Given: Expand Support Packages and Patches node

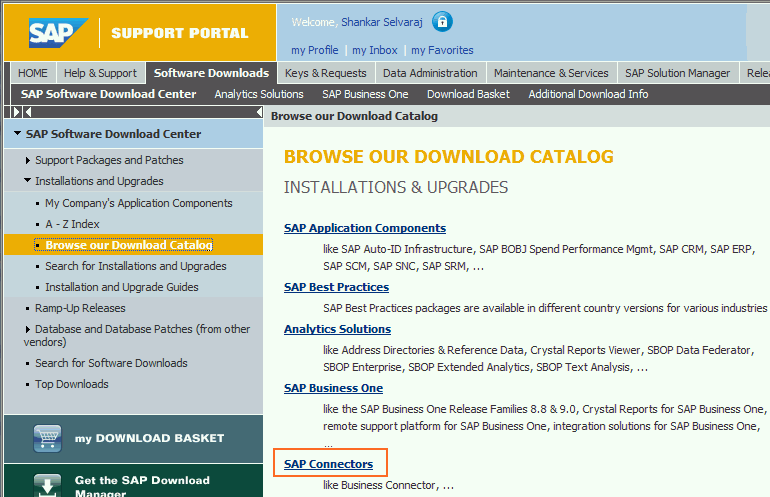Looking at the screenshot, I should (28, 160).
